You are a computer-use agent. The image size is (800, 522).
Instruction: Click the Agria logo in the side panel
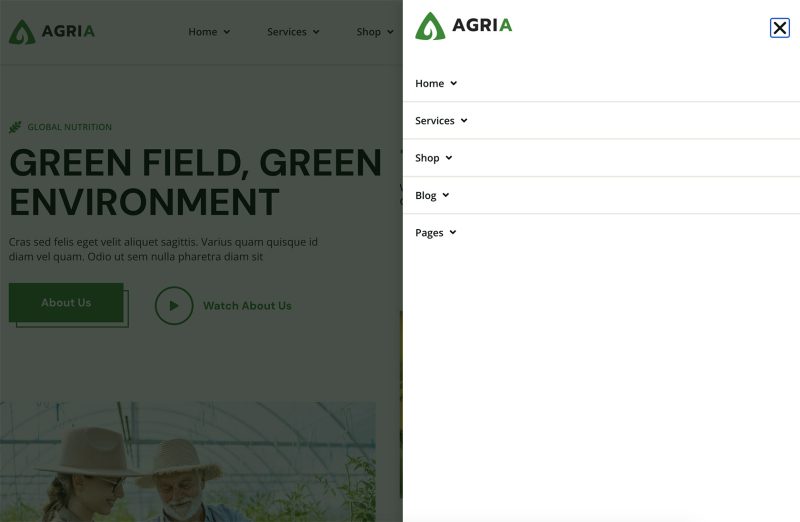click(464, 26)
